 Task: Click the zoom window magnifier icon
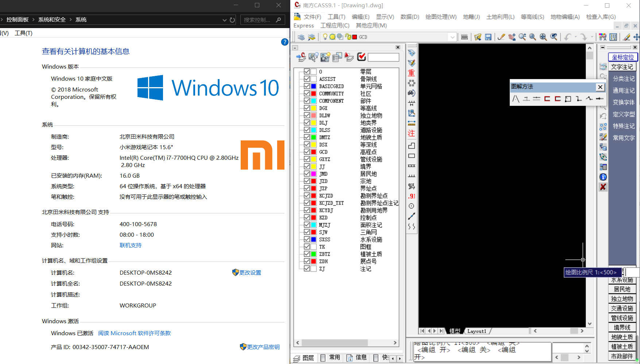(x=533, y=37)
